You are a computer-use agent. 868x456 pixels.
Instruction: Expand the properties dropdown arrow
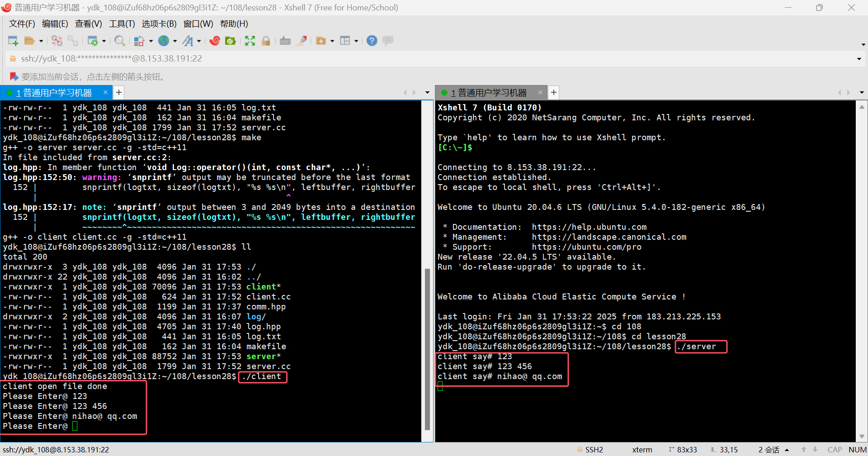click(104, 41)
